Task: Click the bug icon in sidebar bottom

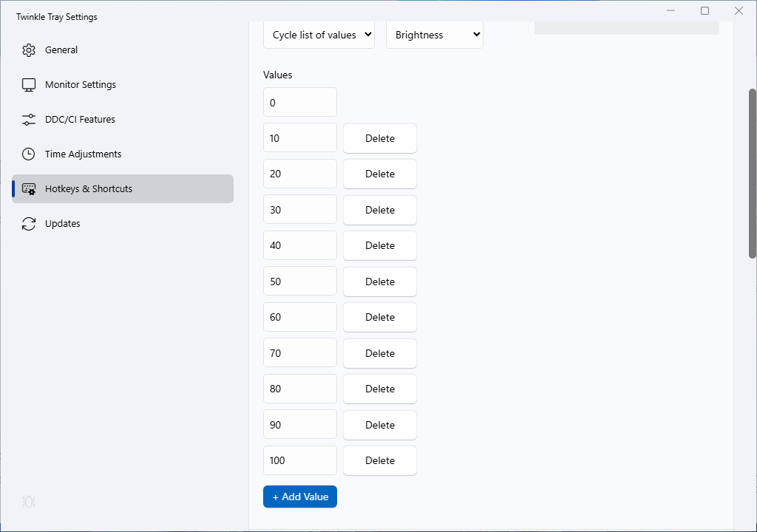Action: (x=29, y=502)
